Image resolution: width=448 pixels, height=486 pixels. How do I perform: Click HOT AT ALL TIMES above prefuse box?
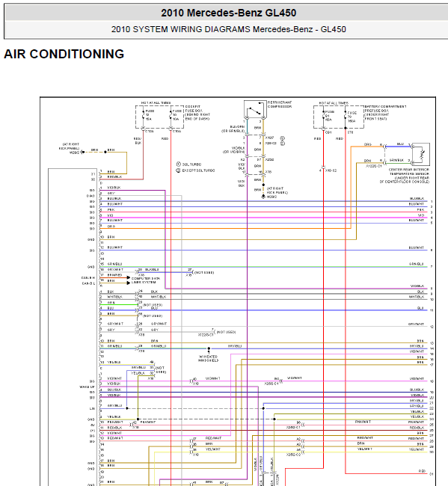pyautogui.click(x=334, y=103)
